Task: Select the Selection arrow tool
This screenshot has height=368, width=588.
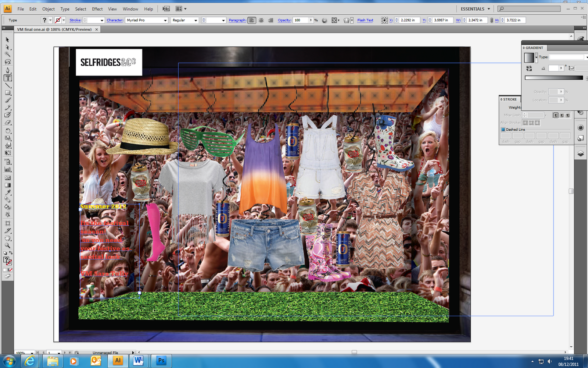Action: click(x=7, y=40)
